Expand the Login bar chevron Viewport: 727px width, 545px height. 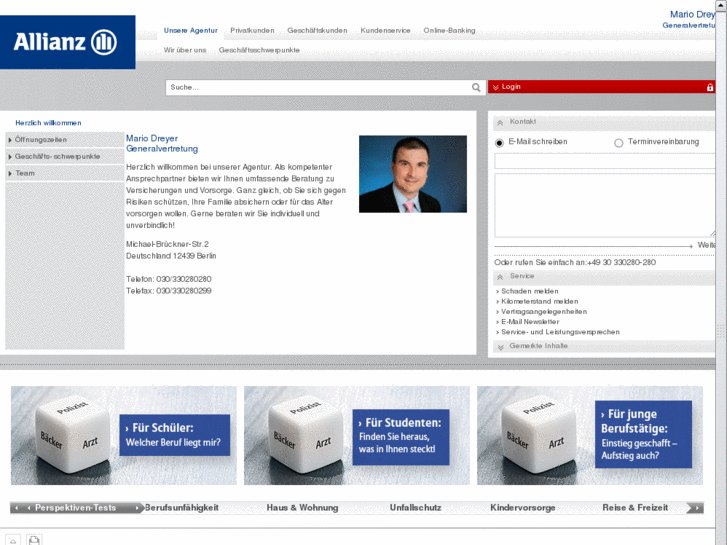tap(496, 87)
